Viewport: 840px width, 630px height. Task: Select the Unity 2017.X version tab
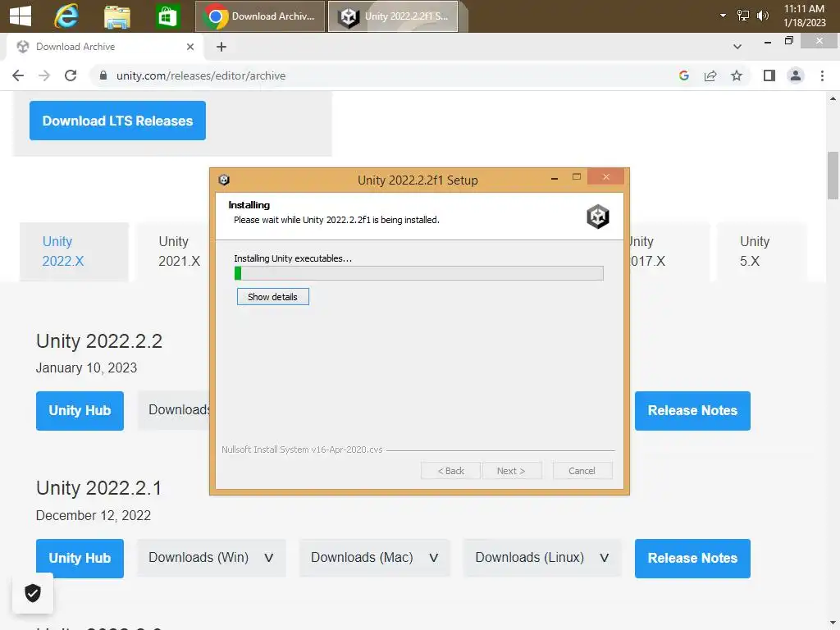669,251
